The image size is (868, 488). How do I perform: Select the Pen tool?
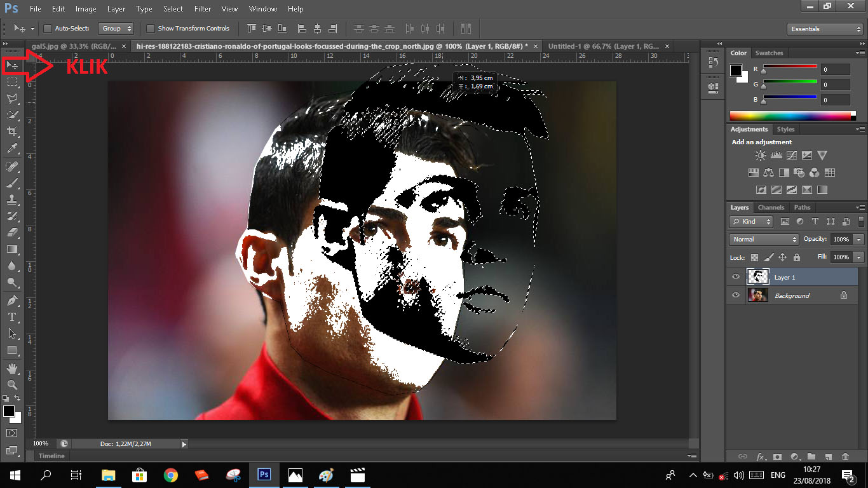(12, 300)
